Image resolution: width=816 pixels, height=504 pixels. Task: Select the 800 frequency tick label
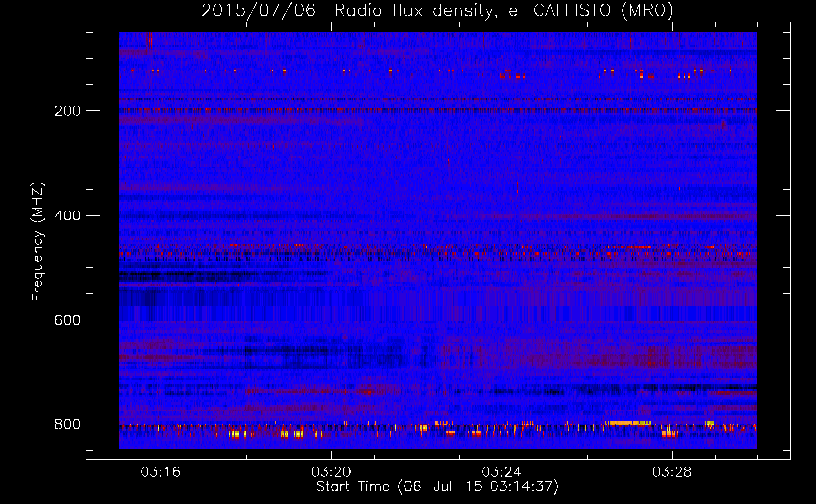[x=68, y=424]
